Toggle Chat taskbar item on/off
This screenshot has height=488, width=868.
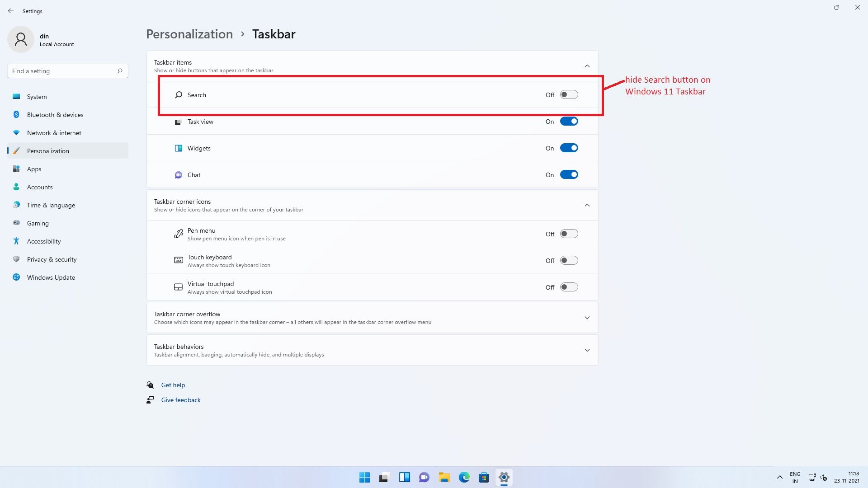tap(568, 174)
